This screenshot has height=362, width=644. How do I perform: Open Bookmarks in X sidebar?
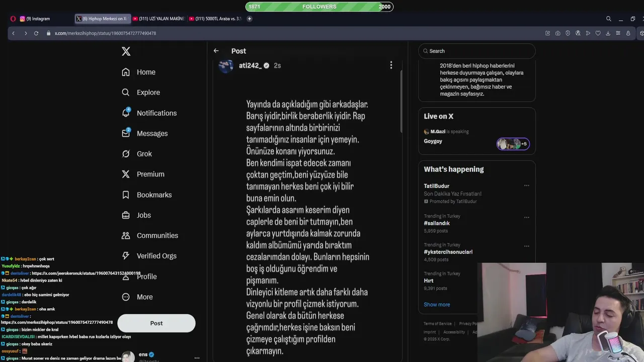coord(147,195)
